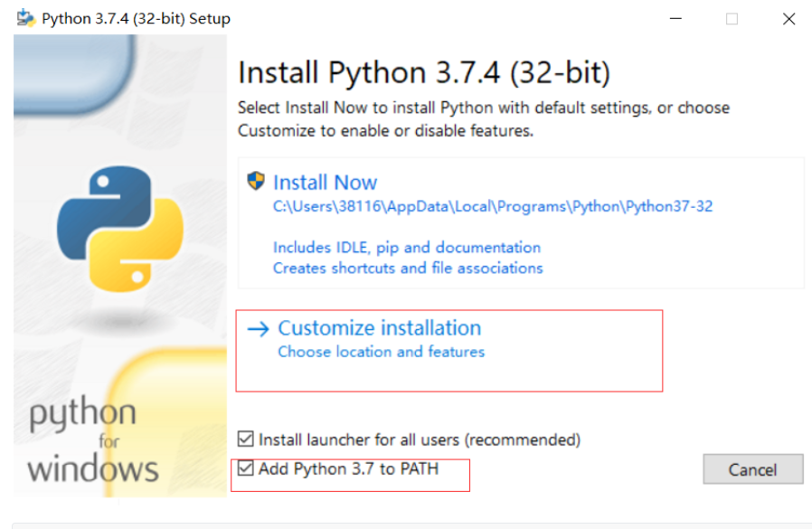The height and width of the screenshot is (529, 812).
Task: Click the Python logo in the left banner
Action: [x=119, y=229]
